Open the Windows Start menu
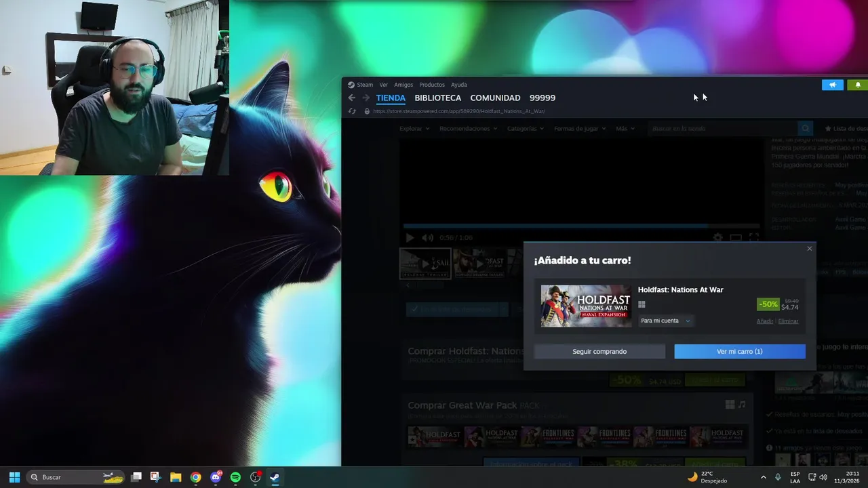868x488 pixels. 14,477
